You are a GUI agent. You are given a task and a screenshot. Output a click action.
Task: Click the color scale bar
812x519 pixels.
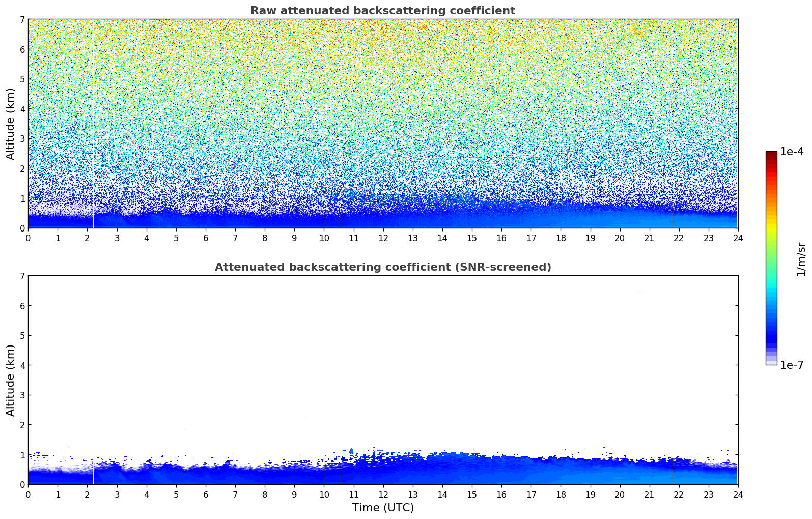pos(771,258)
